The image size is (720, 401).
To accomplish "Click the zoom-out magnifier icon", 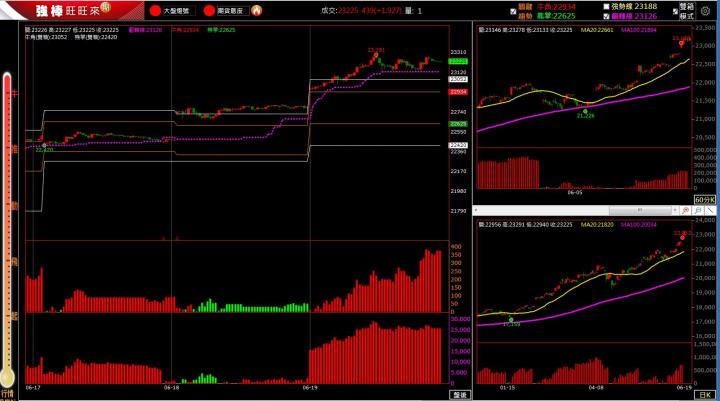I will coord(684,212).
